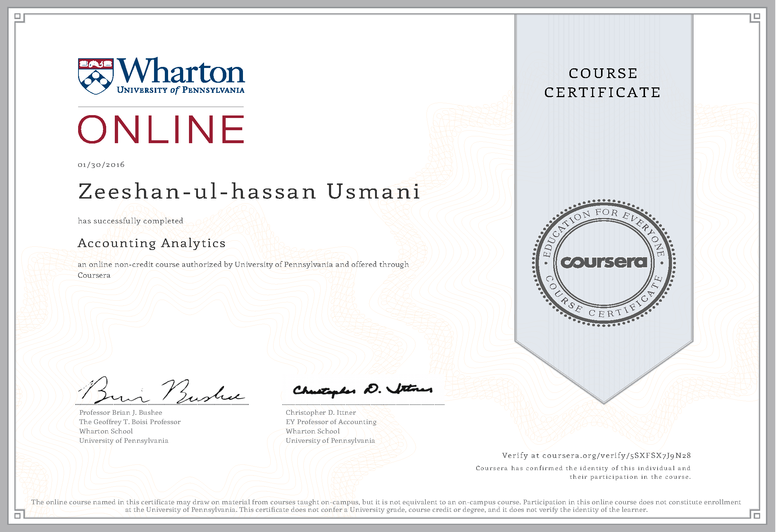Click 'Christopher D. Ittner' printed name
This screenshot has width=776, height=532.
321,413
